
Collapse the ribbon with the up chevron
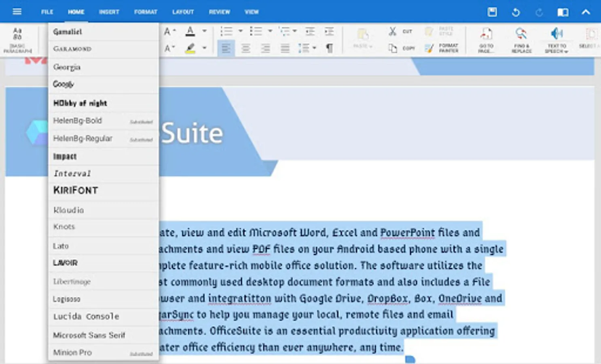pyautogui.click(x=586, y=12)
